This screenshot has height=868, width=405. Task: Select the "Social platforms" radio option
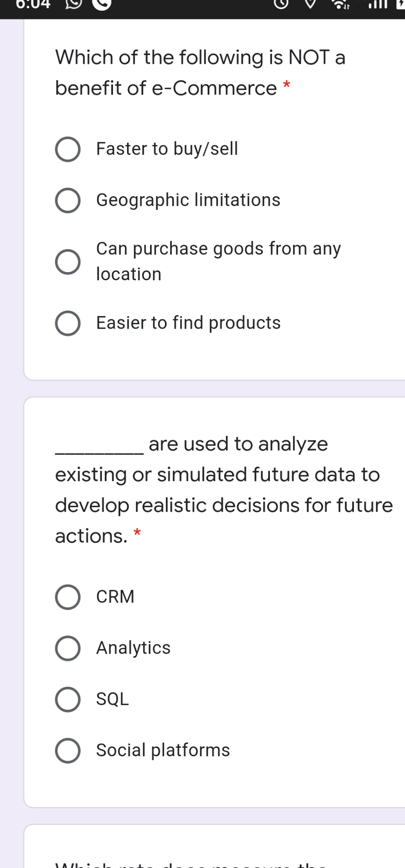[68, 750]
